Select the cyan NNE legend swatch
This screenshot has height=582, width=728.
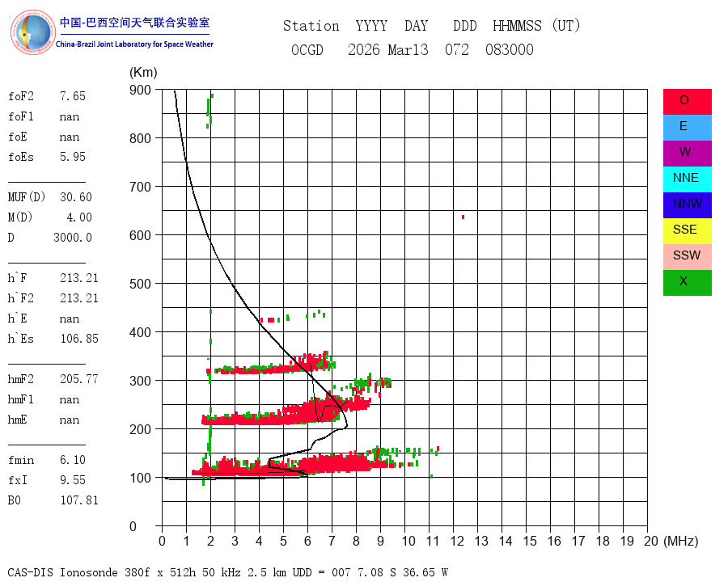pos(687,179)
